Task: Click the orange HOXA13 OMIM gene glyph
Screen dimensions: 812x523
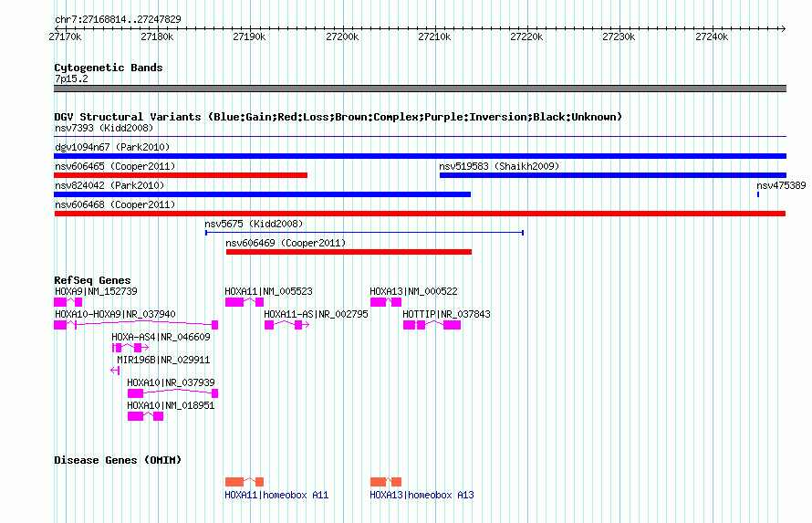Action: click(386, 482)
